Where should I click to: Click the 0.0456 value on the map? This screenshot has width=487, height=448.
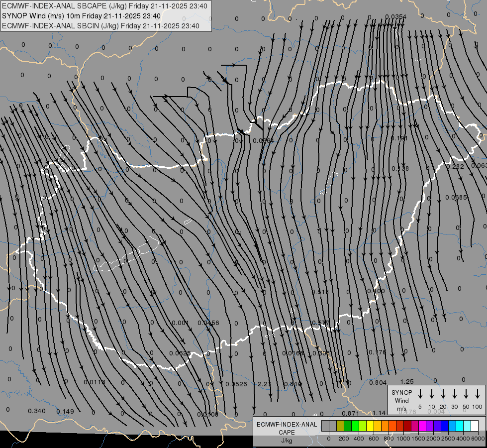tap(208, 323)
